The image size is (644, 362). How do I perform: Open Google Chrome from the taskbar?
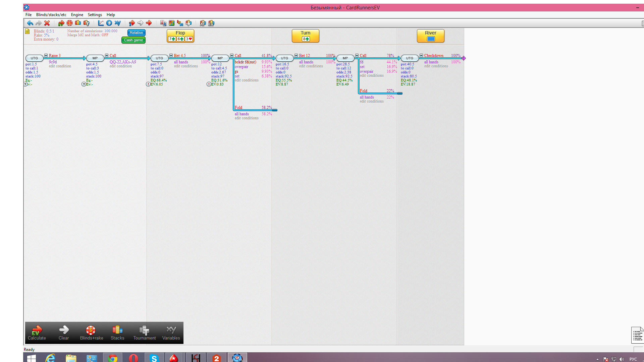click(113, 358)
